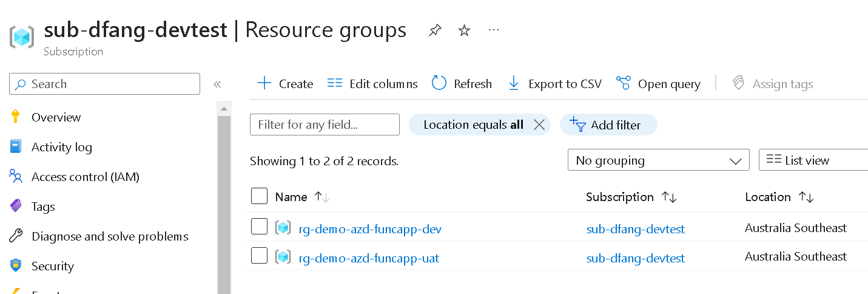Sort by Subscription column arrows
Viewport: 868px width, 294px height.
[x=669, y=197]
